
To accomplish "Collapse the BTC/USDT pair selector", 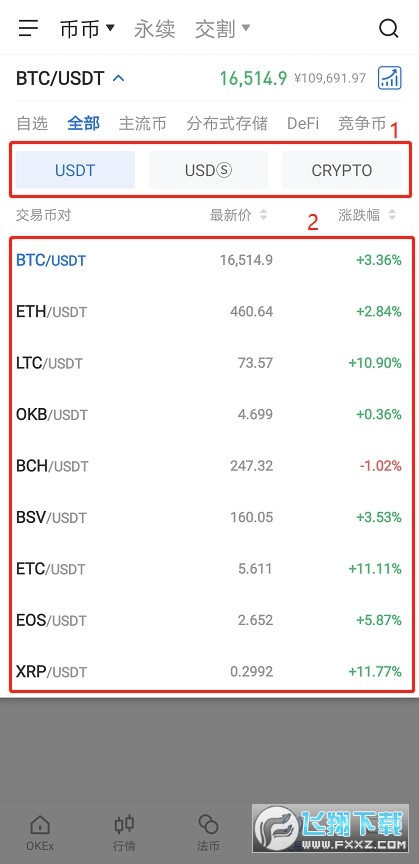I will 71,78.
